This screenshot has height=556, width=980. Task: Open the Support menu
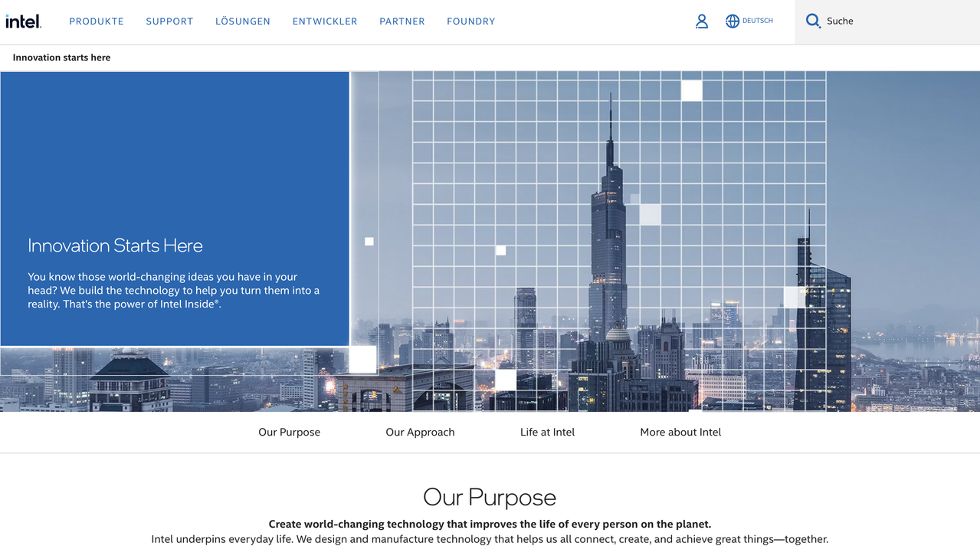pos(169,21)
